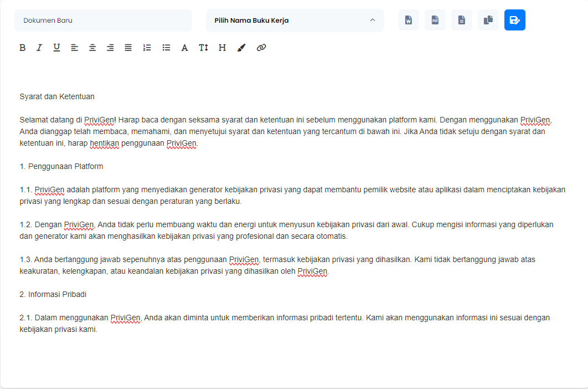This screenshot has width=588, height=389.
Task: Toggle bold formatting
Action: (23, 48)
